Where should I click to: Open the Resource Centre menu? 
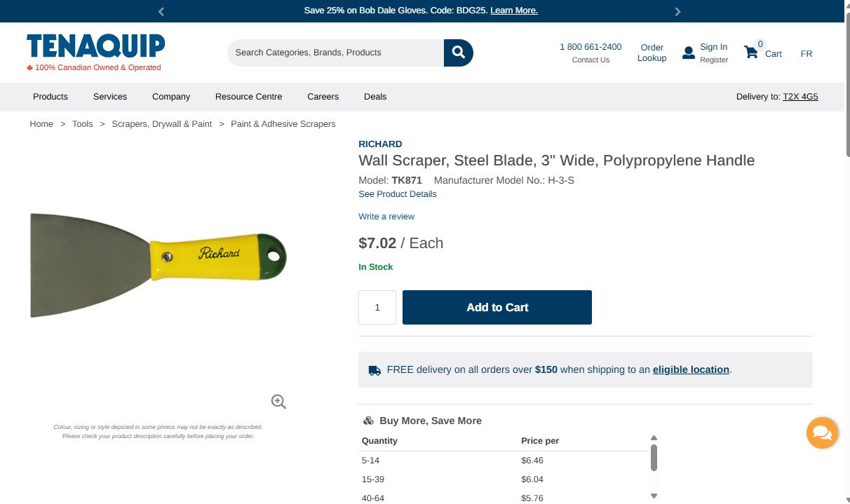(248, 96)
